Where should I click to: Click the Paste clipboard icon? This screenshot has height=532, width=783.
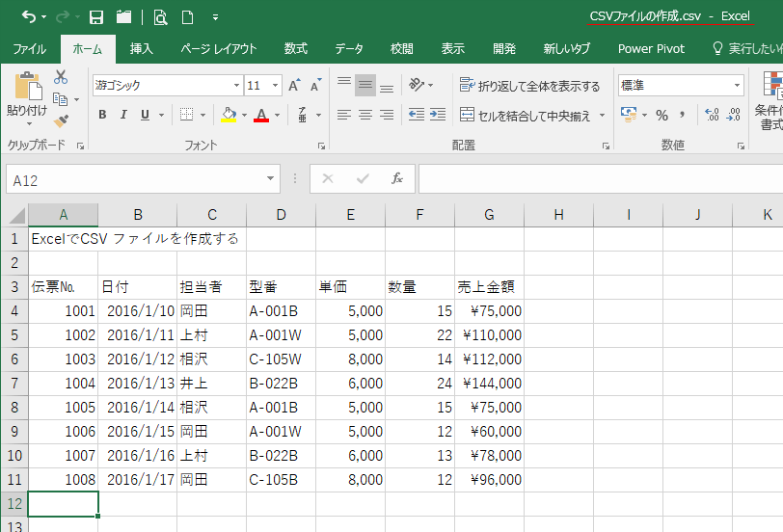point(26,89)
